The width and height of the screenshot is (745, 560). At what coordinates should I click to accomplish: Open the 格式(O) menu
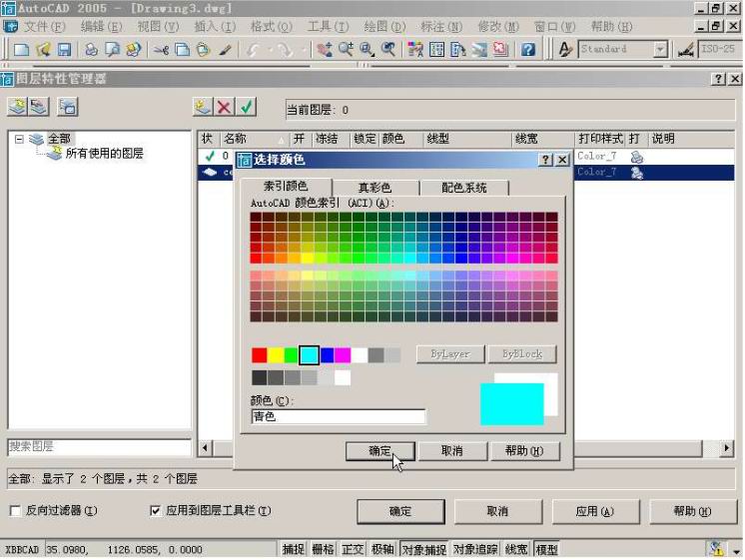(272, 27)
